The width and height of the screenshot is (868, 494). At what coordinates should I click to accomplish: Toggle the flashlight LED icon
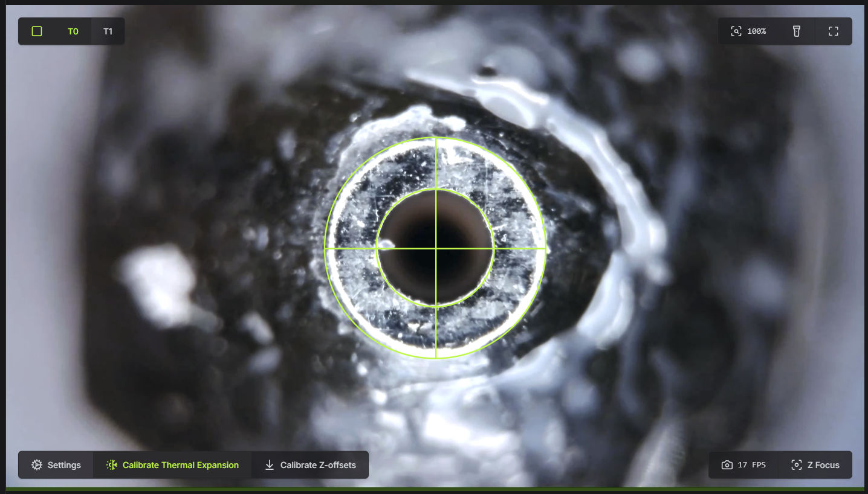[x=797, y=31]
